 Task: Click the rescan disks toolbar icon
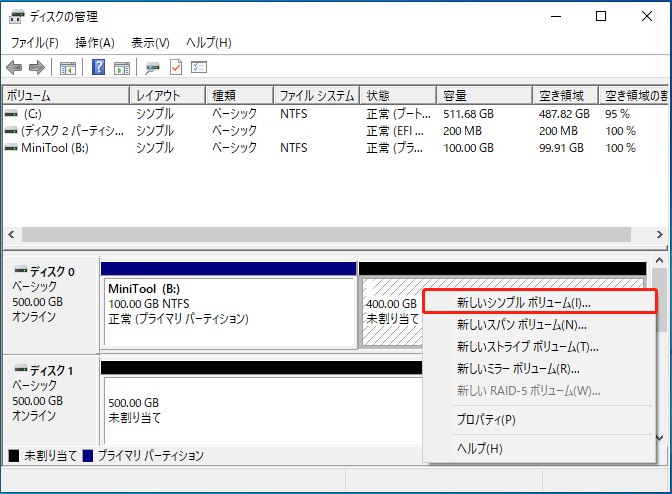point(152,68)
